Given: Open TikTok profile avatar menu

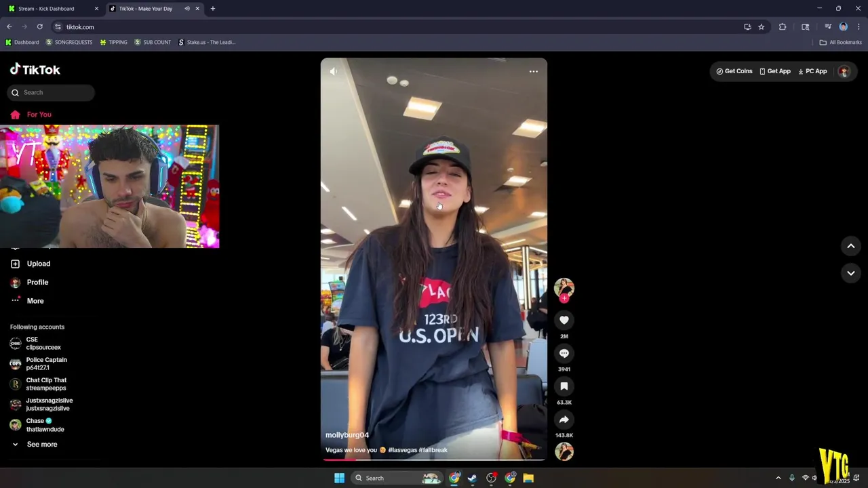Looking at the screenshot, I should point(844,71).
